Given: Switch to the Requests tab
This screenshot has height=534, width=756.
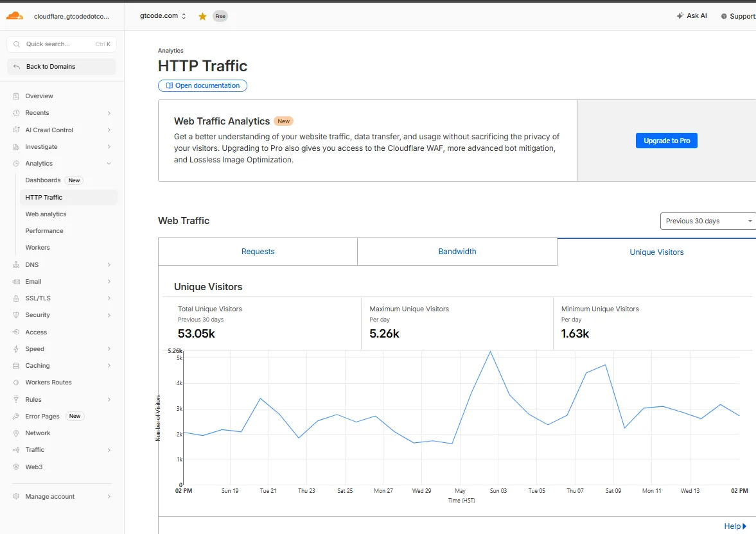Looking at the screenshot, I should tap(258, 252).
